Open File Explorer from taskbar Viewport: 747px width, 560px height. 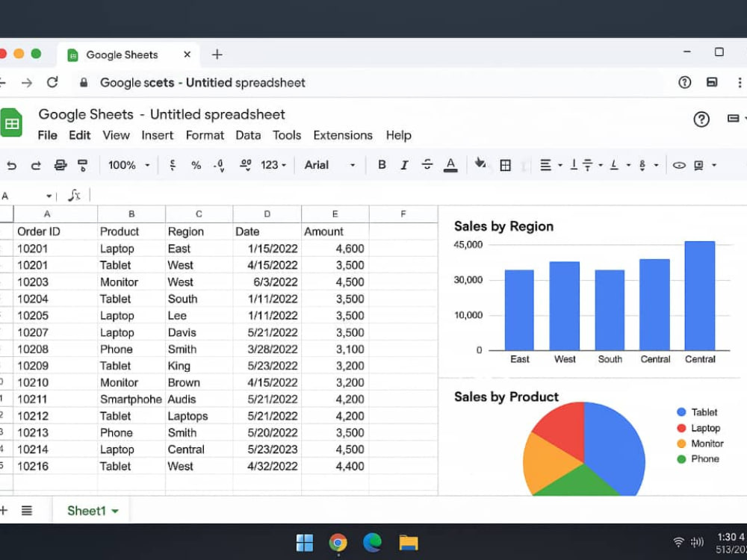[x=409, y=542]
